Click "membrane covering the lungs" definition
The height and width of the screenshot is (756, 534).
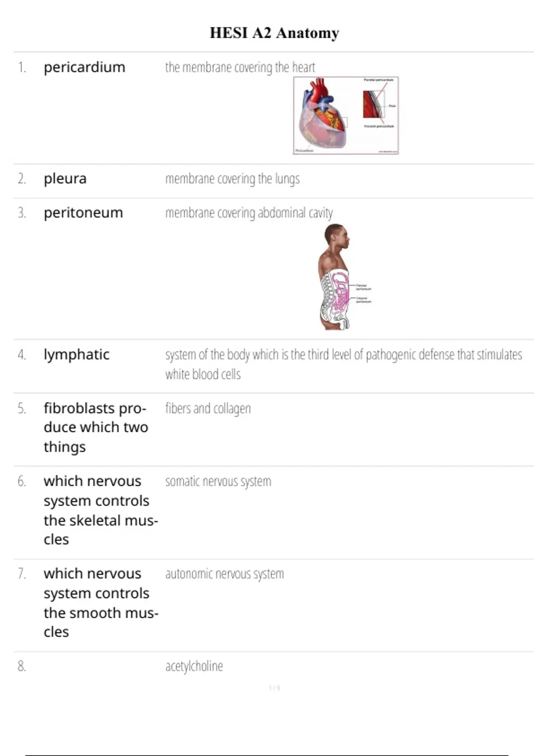pos(232,178)
